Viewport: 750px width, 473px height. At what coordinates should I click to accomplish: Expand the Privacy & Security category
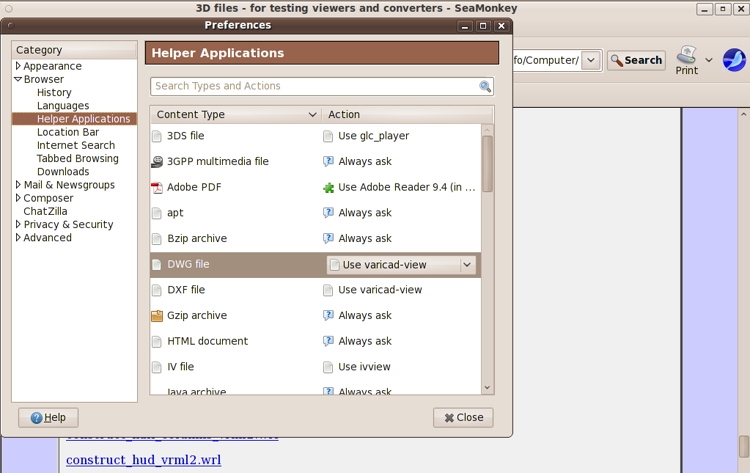(x=18, y=225)
